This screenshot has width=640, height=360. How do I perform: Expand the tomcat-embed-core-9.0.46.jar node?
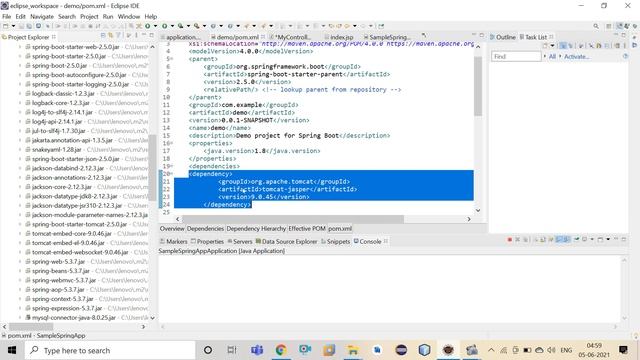[x=20, y=233]
